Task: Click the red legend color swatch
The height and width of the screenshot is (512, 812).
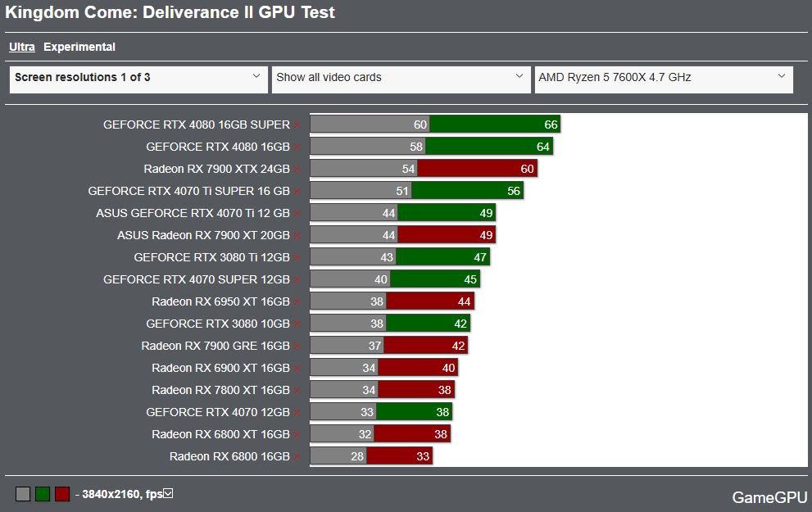Action: coord(62,494)
